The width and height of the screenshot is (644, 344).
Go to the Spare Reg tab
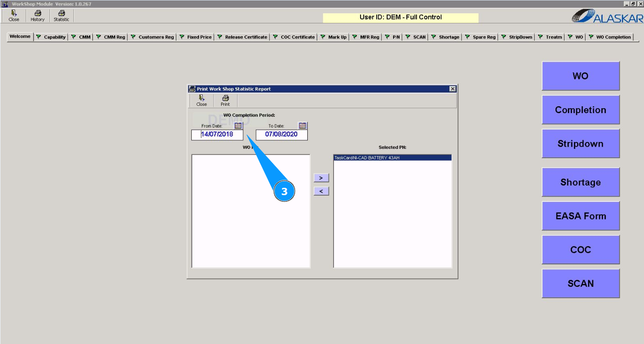481,37
